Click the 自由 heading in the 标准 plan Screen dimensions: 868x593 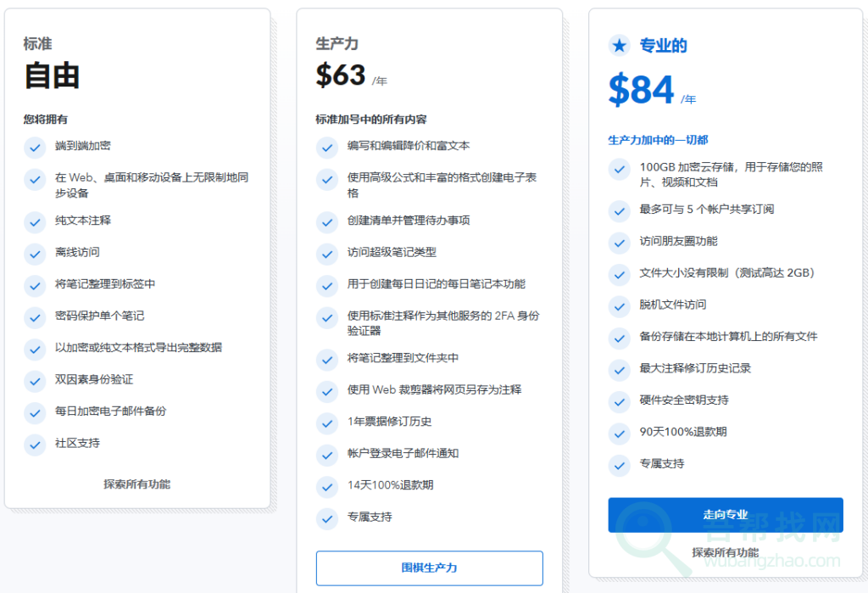[52, 76]
